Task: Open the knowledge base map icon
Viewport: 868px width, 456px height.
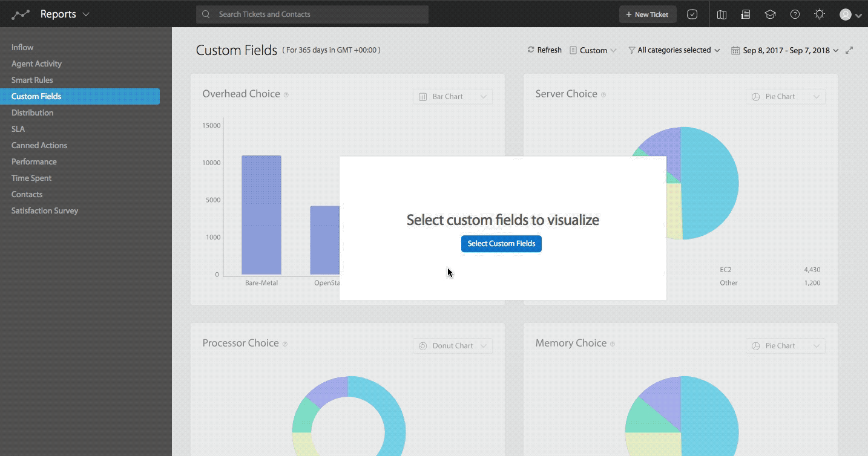Action: [x=722, y=14]
